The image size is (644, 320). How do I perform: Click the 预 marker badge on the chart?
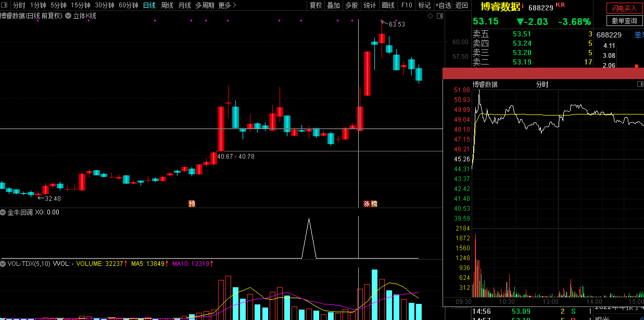coord(192,204)
